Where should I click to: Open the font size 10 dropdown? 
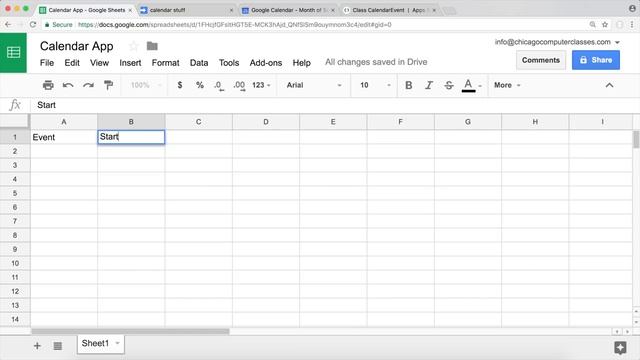click(x=375, y=85)
